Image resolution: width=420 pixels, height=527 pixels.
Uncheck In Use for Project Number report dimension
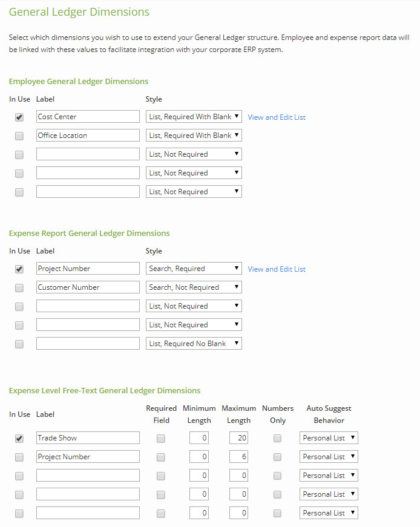tap(19, 269)
